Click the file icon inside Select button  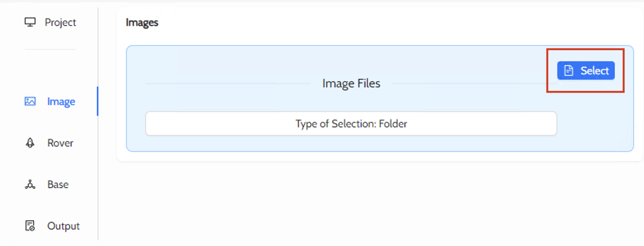tap(568, 71)
